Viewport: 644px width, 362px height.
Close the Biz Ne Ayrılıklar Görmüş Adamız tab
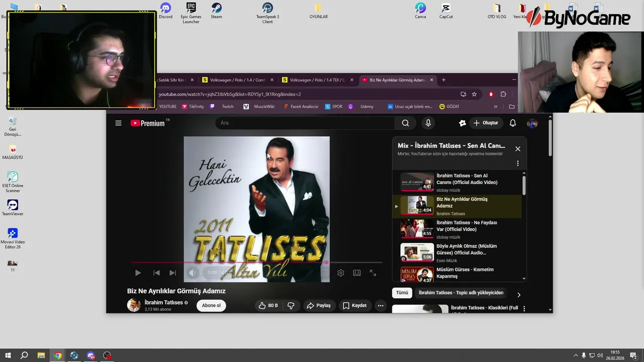[431, 80]
